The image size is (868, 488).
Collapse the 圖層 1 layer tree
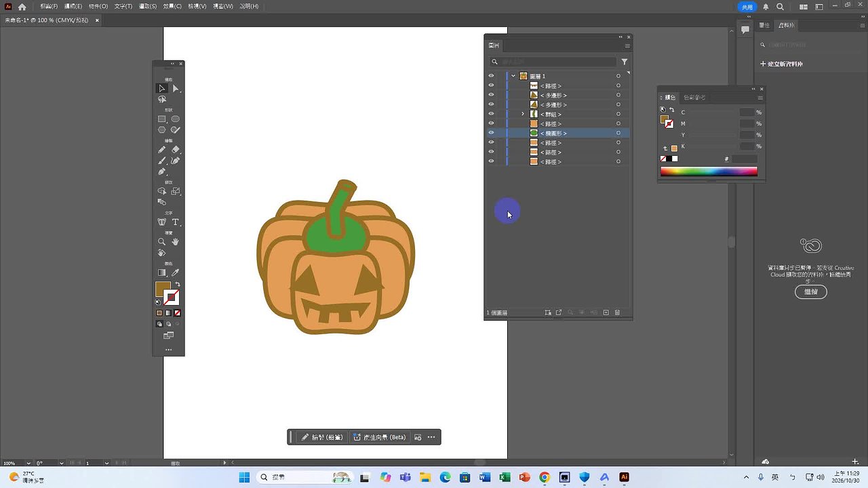(x=513, y=76)
